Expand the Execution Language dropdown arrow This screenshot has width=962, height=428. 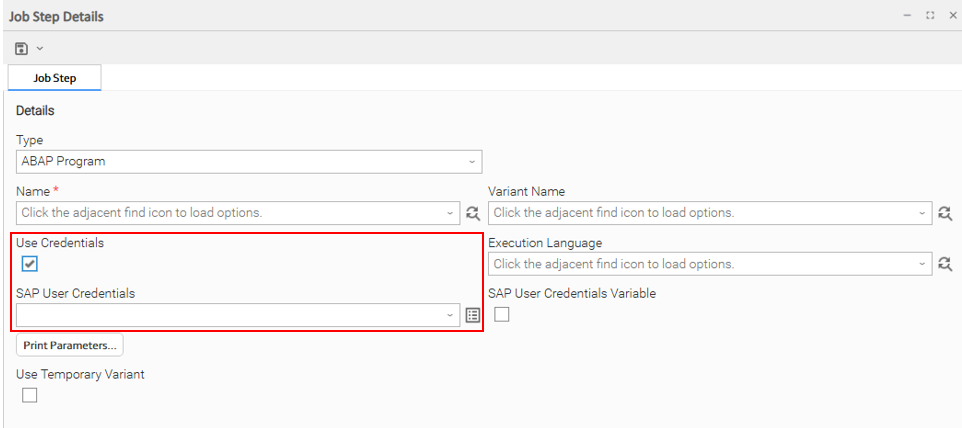tap(922, 264)
